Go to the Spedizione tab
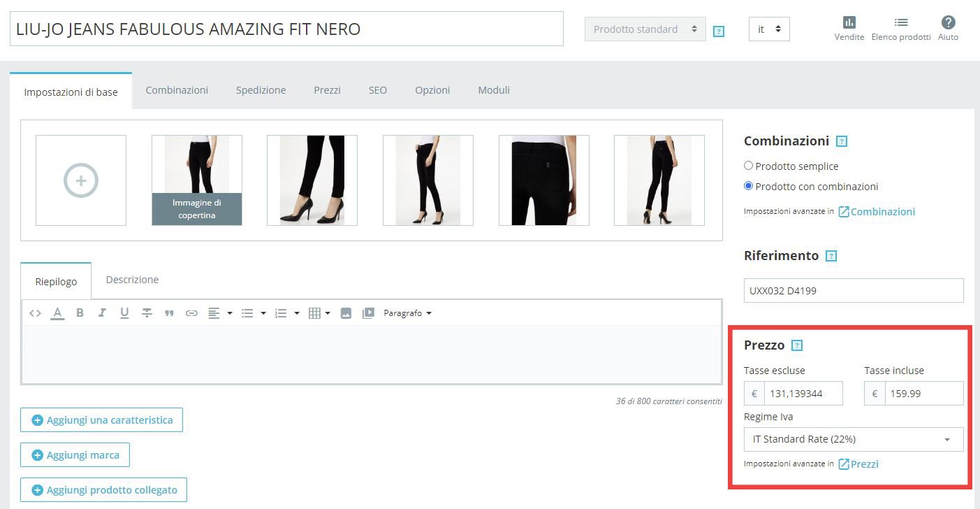The width and height of the screenshot is (980, 509). point(261,90)
